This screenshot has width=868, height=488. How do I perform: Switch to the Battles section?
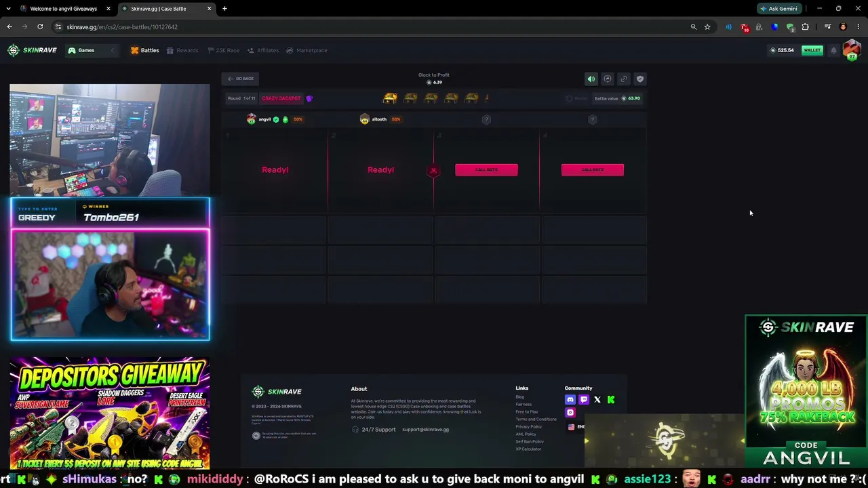[145, 50]
